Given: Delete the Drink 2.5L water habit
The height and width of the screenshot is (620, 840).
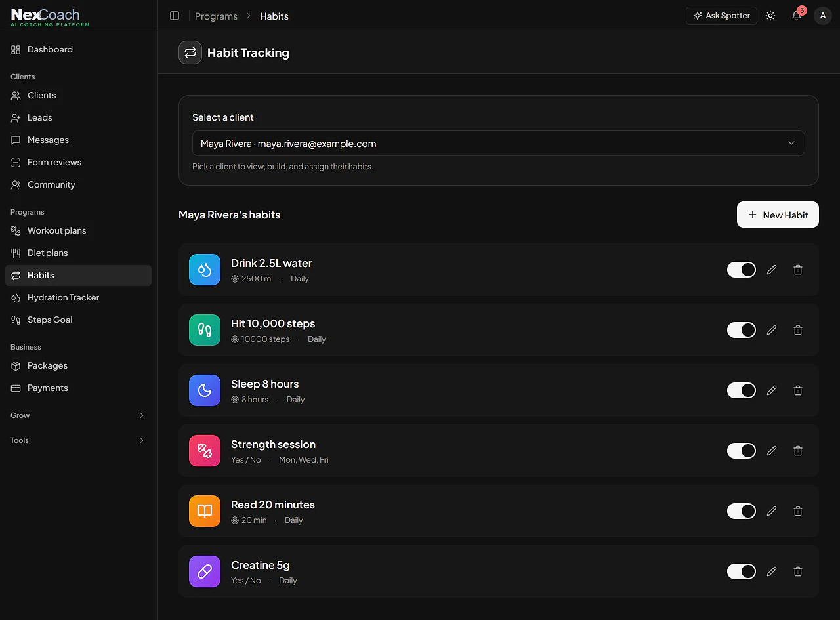Looking at the screenshot, I should pyautogui.click(x=798, y=270).
